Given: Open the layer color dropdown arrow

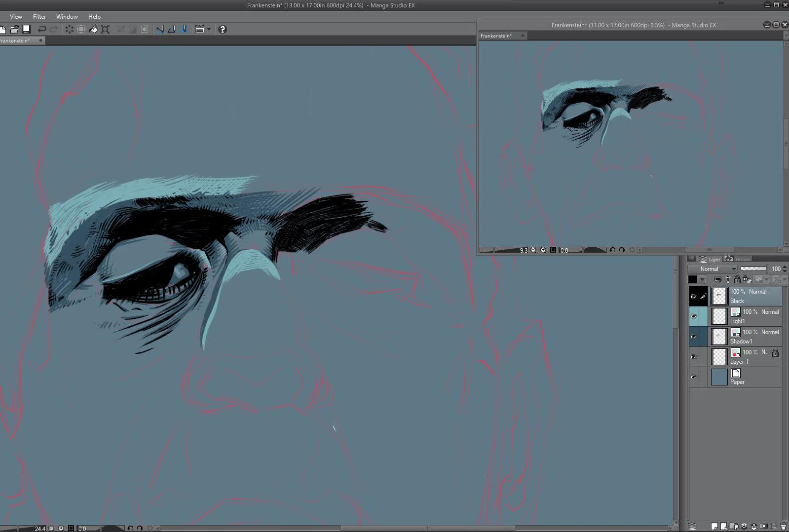Looking at the screenshot, I should coord(702,279).
